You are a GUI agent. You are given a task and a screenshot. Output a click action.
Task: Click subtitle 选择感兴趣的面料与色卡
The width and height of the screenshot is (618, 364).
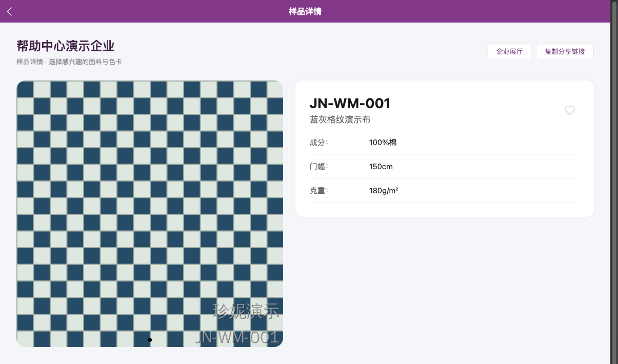(x=85, y=62)
